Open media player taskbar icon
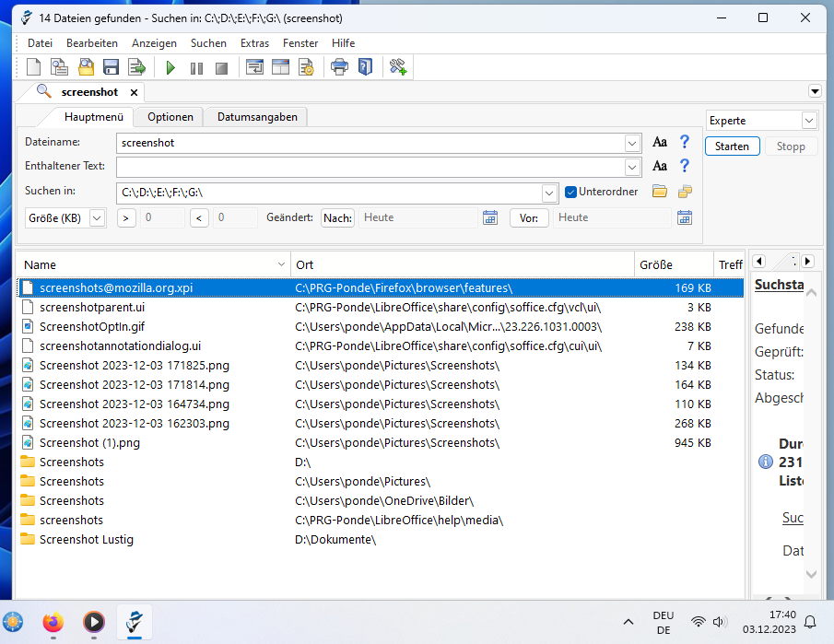Viewport: 834px width, 644px height. point(94,622)
